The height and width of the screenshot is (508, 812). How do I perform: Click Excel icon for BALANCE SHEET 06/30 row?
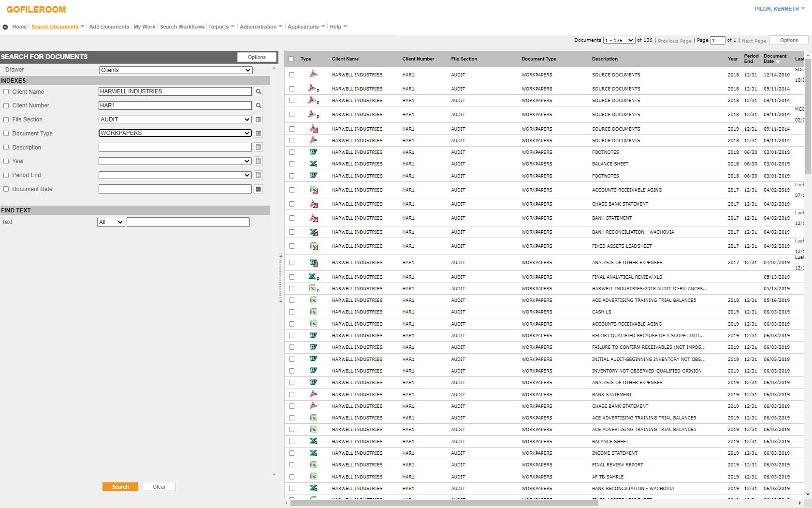click(x=313, y=164)
